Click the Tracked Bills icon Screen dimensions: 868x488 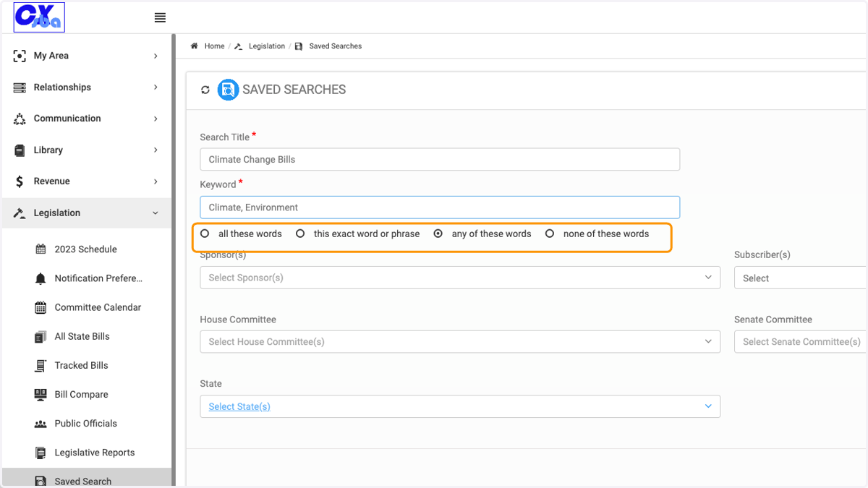(41, 366)
